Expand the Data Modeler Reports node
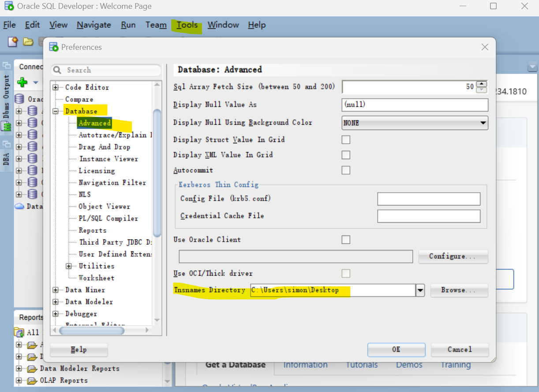The height and width of the screenshot is (392, 539). pos(19,369)
